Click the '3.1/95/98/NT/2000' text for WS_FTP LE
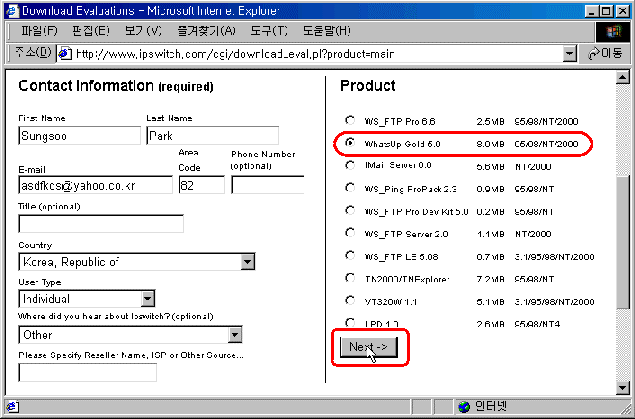Screen dimensions: 635x419 (554, 257)
